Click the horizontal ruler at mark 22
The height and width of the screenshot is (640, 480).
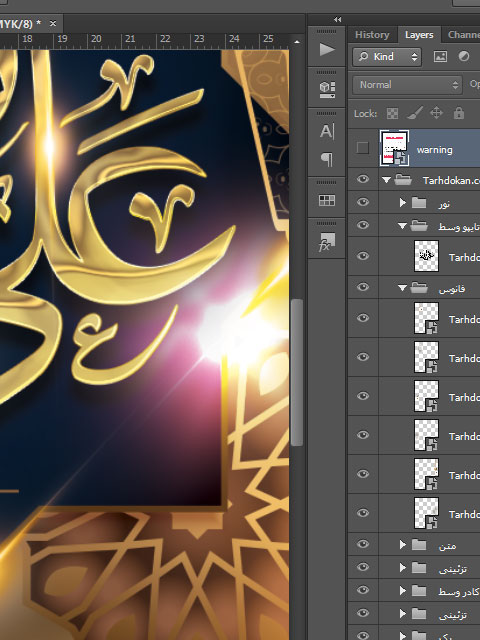coord(165,39)
